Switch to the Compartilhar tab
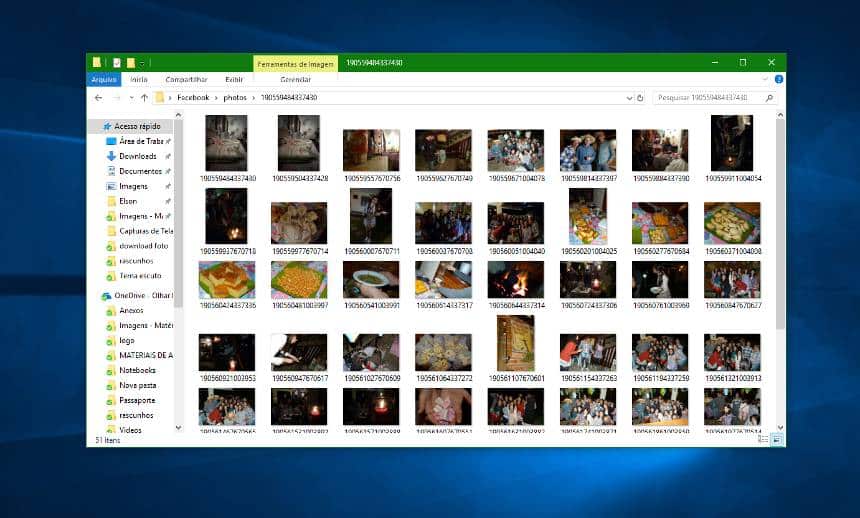The height and width of the screenshot is (518, 860). coord(186,79)
